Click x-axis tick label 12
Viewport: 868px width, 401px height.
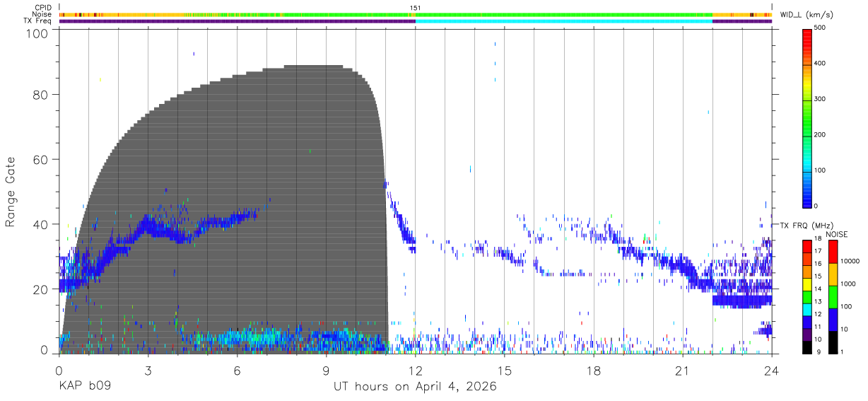pos(415,370)
